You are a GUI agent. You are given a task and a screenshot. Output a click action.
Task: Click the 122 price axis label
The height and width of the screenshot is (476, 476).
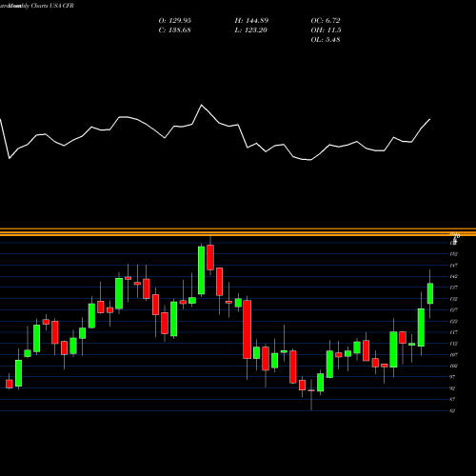(453, 322)
